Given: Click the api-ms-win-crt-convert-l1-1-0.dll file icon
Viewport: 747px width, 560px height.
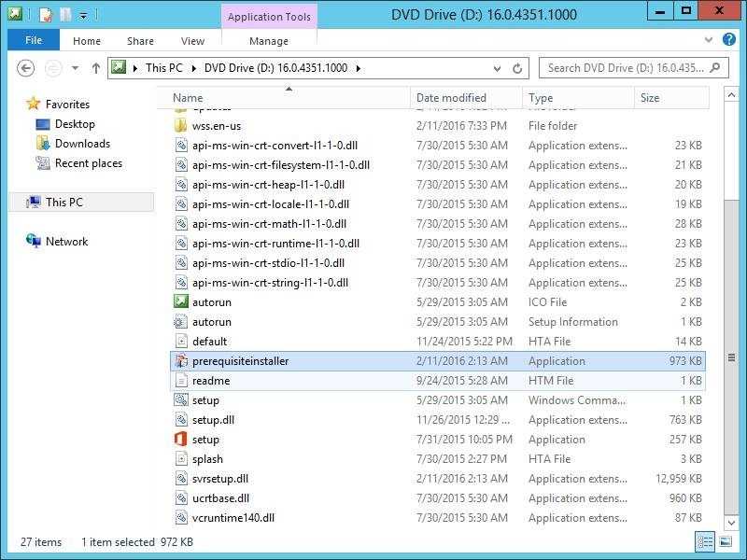Looking at the screenshot, I should [181, 146].
